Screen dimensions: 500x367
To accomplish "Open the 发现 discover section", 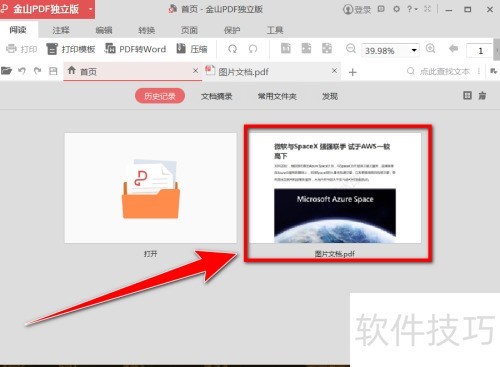I will coord(330,96).
